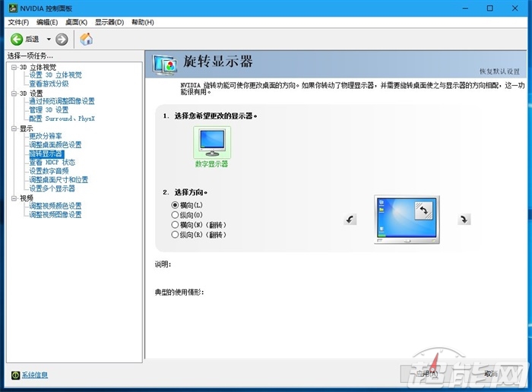
Task: Select 横向(N)（翻转） flipped landscape
Action: 175,225
